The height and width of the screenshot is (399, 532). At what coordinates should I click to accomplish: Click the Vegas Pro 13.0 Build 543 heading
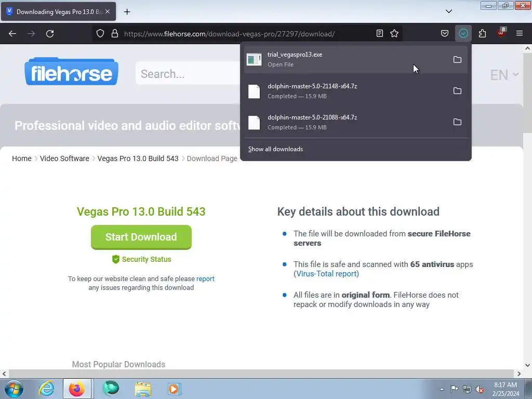(x=141, y=212)
